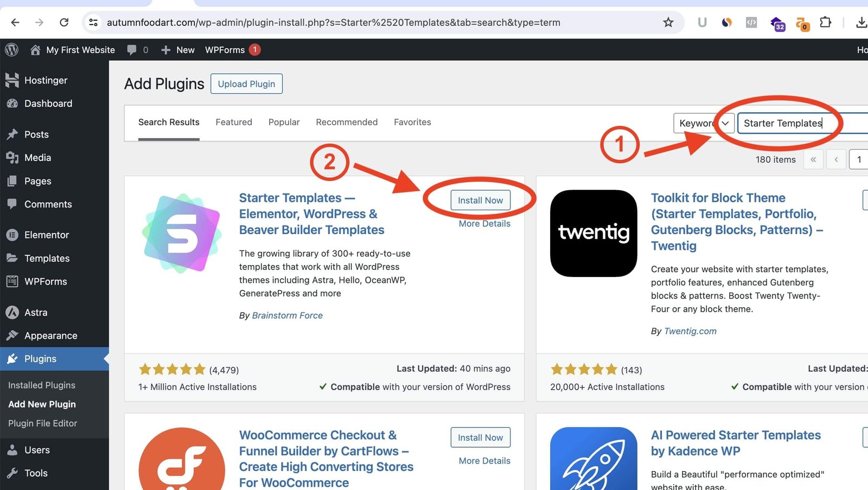Click the Twentig plugin logo
The width and height of the screenshot is (868, 490).
point(593,233)
